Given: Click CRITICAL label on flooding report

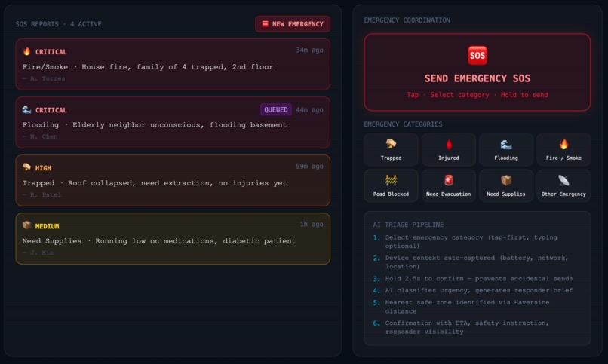Looking at the screenshot, I should [51, 110].
